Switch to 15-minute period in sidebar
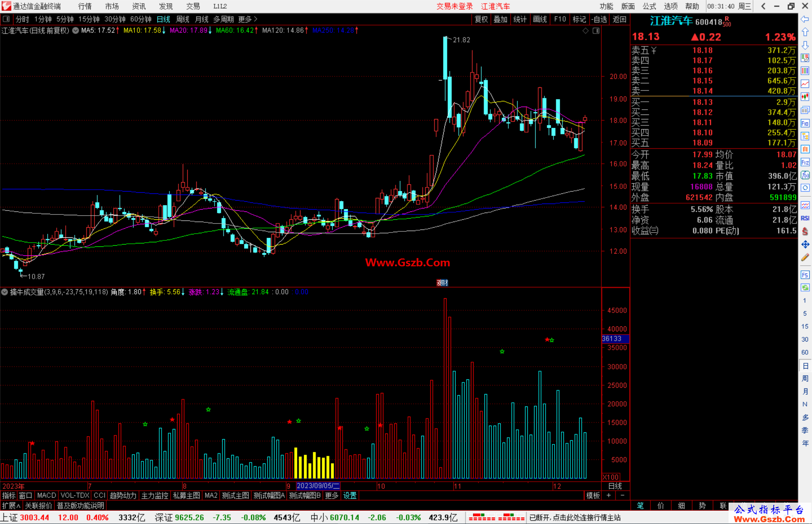 pyautogui.click(x=804, y=326)
